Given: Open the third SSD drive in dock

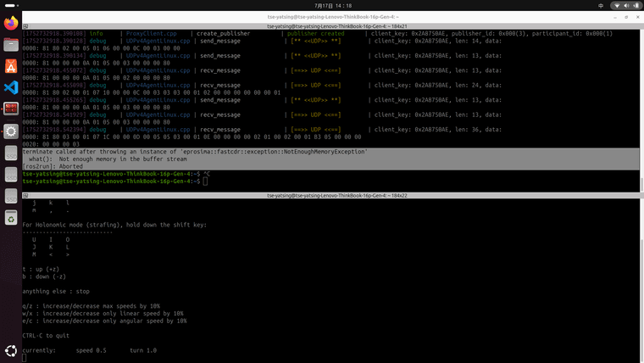Looking at the screenshot, I should click(x=11, y=196).
